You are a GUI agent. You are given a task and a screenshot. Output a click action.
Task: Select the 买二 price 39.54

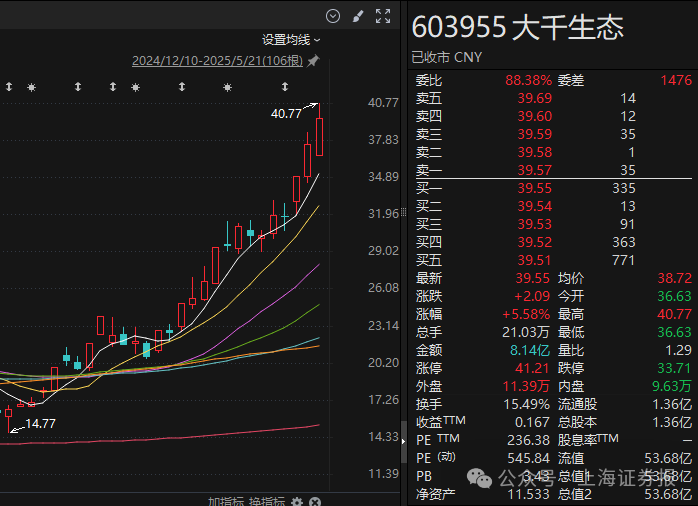point(535,206)
